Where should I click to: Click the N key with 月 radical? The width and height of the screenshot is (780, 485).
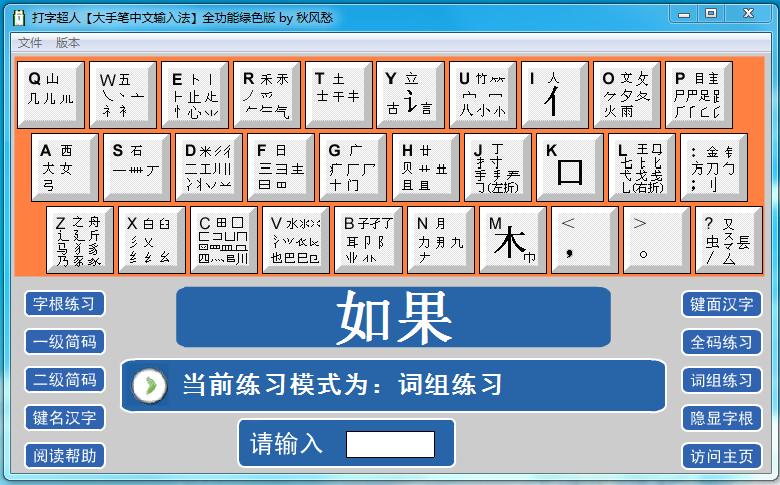point(441,240)
